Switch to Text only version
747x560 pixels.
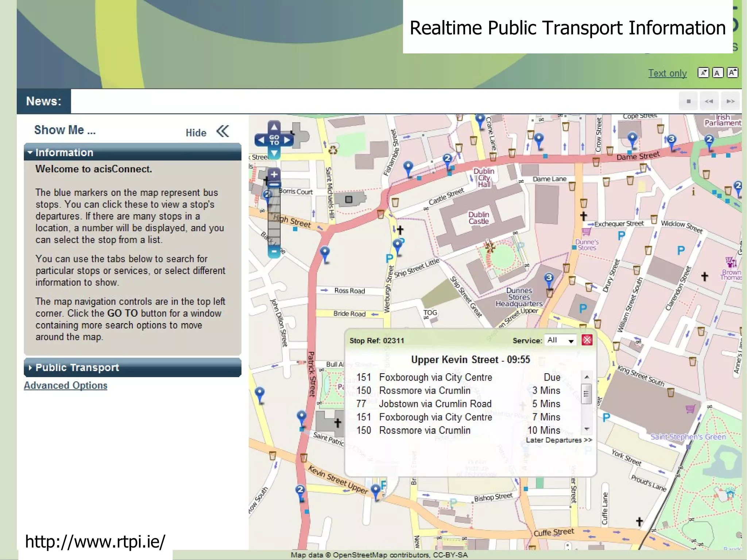(x=667, y=73)
